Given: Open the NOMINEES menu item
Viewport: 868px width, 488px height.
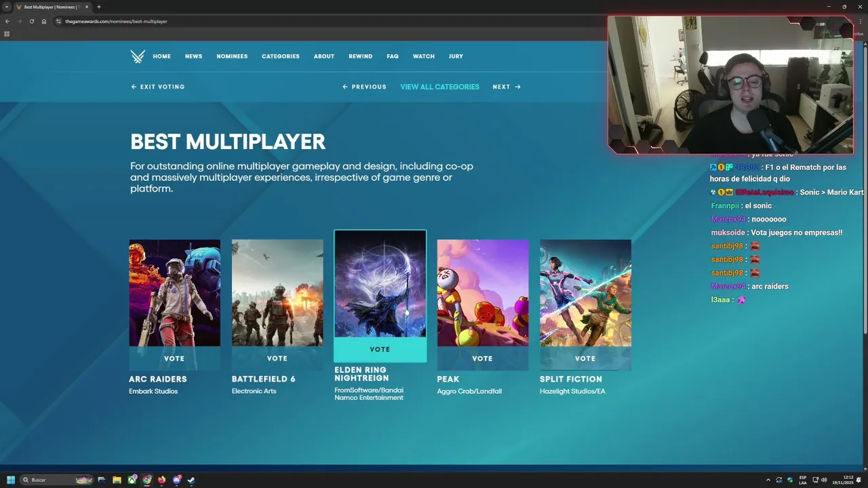Looking at the screenshot, I should [x=232, y=56].
